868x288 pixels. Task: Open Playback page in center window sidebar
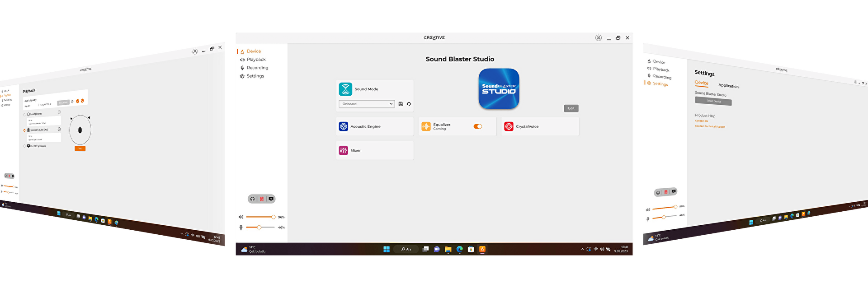pyautogui.click(x=253, y=60)
